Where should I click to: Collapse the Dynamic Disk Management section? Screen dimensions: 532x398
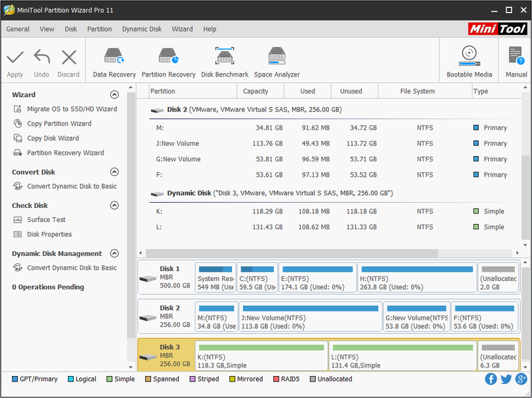click(114, 254)
